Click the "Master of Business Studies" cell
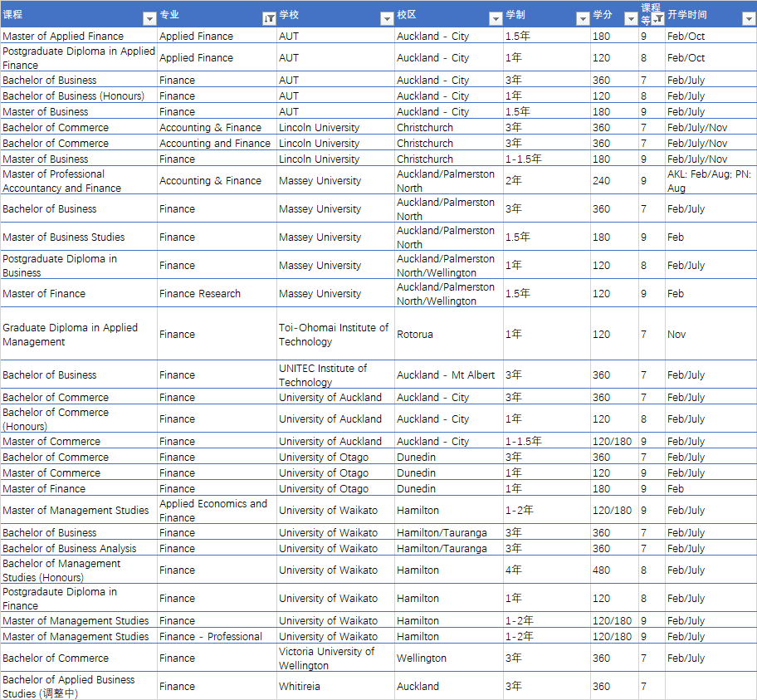Image resolution: width=757 pixels, height=700 pixels. [79, 237]
